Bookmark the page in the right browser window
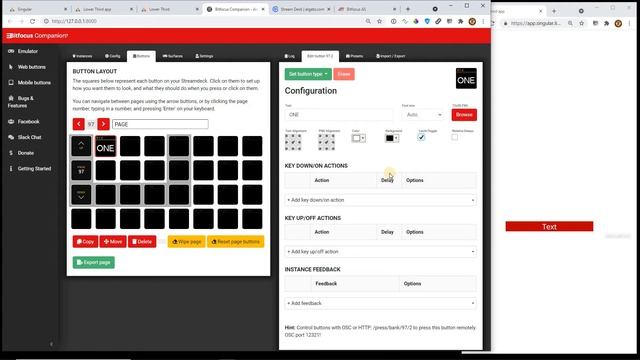The image size is (640, 360). 582,24
